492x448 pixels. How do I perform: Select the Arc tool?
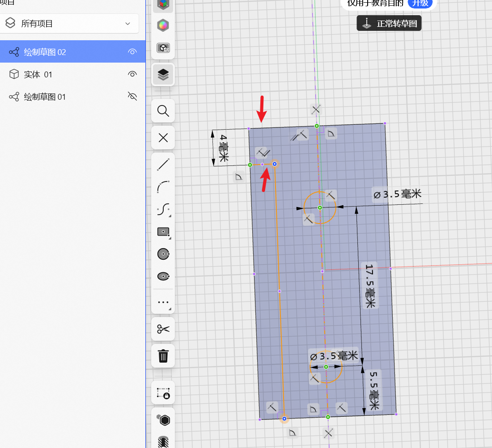point(163,187)
